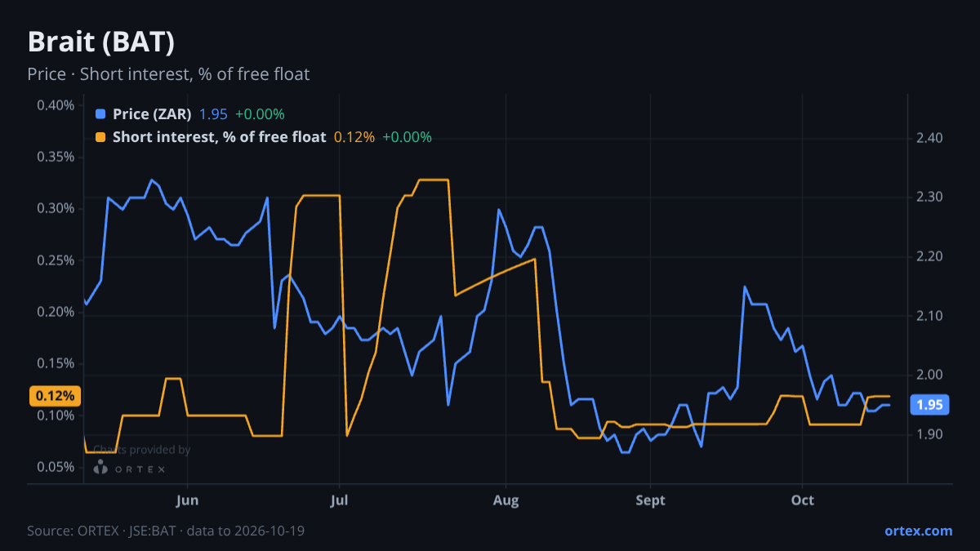Click the 2.40 right axis price label
Image resolution: width=980 pixels, height=551 pixels.
pyautogui.click(x=929, y=138)
